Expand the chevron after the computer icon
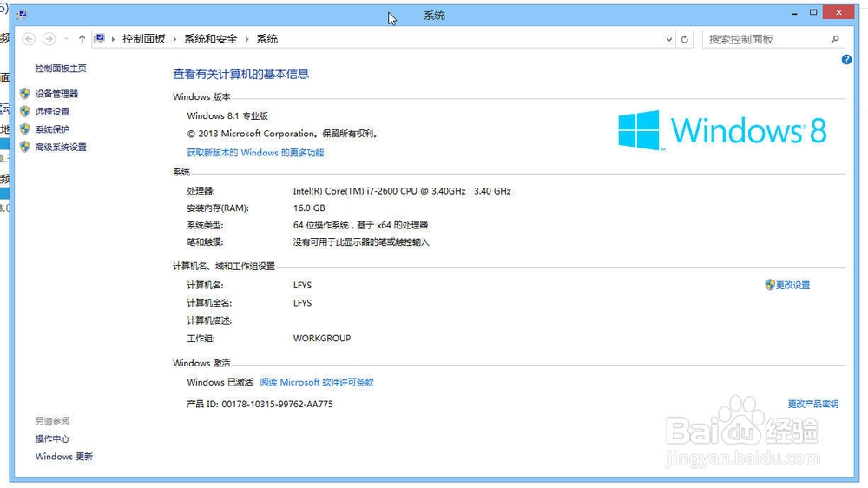Image resolution: width=868 pixels, height=488 pixels. coord(113,39)
